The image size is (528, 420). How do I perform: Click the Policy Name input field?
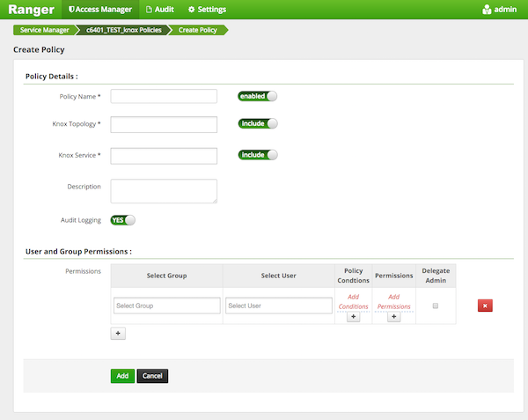pos(164,96)
